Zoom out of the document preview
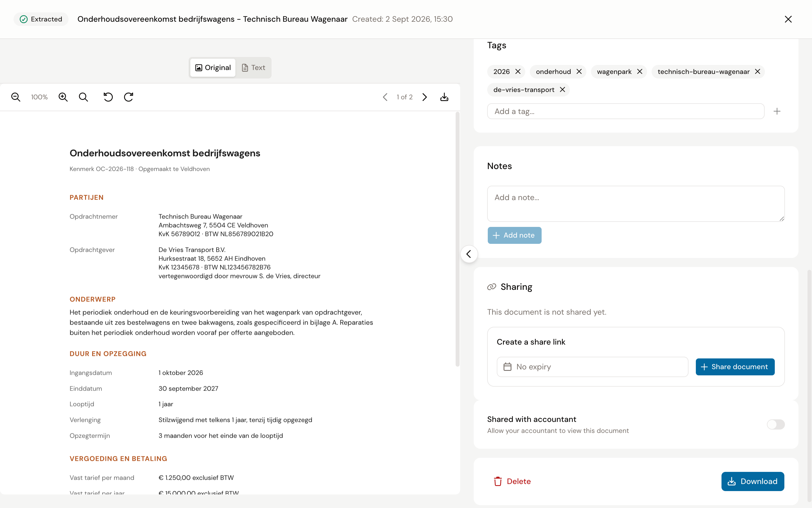Viewport: 812px width, 508px height. (x=16, y=97)
